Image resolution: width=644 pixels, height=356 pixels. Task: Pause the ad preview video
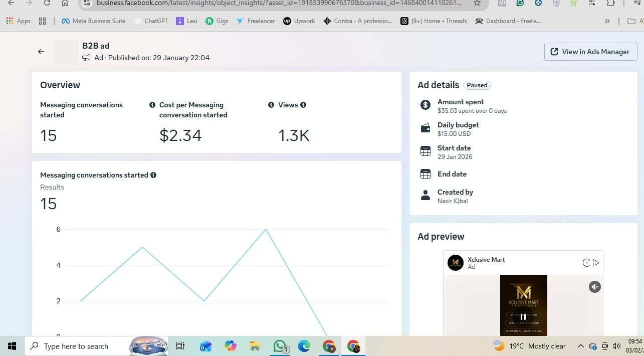pos(523,316)
